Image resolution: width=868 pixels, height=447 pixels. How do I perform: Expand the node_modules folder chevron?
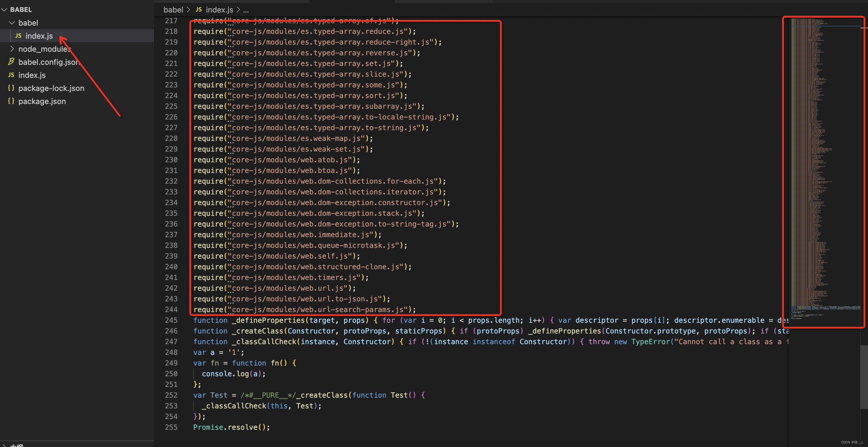point(12,49)
